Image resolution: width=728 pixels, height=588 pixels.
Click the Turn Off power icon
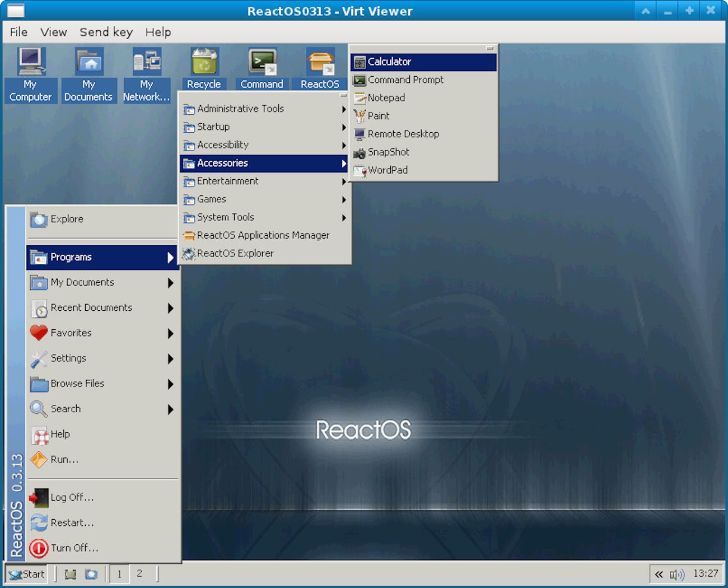coord(39,548)
